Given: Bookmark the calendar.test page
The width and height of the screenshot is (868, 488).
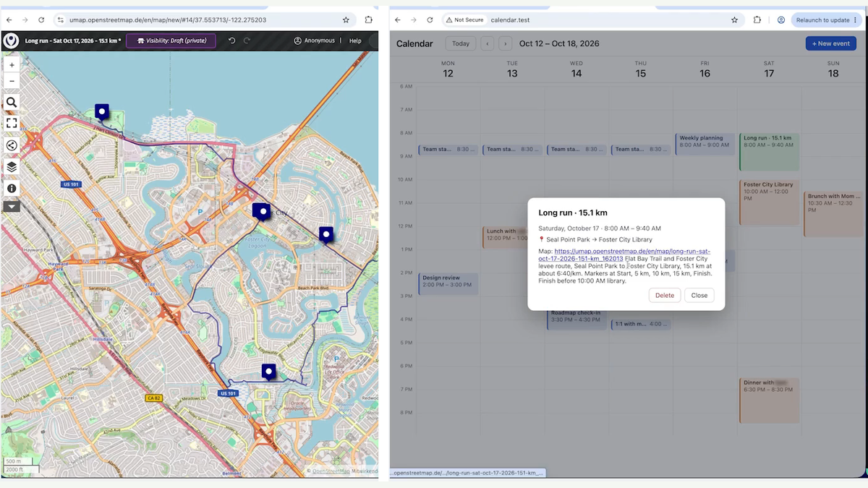Looking at the screenshot, I should pyautogui.click(x=735, y=20).
